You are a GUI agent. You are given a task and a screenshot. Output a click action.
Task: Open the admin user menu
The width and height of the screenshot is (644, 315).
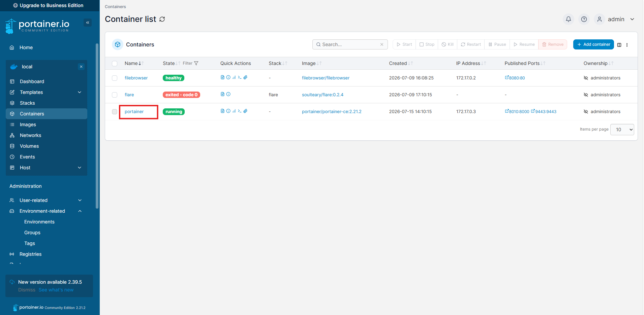(x=615, y=19)
